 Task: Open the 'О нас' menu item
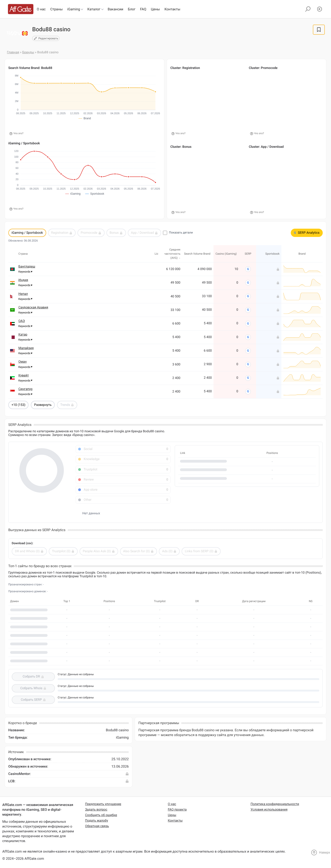tap(41, 9)
